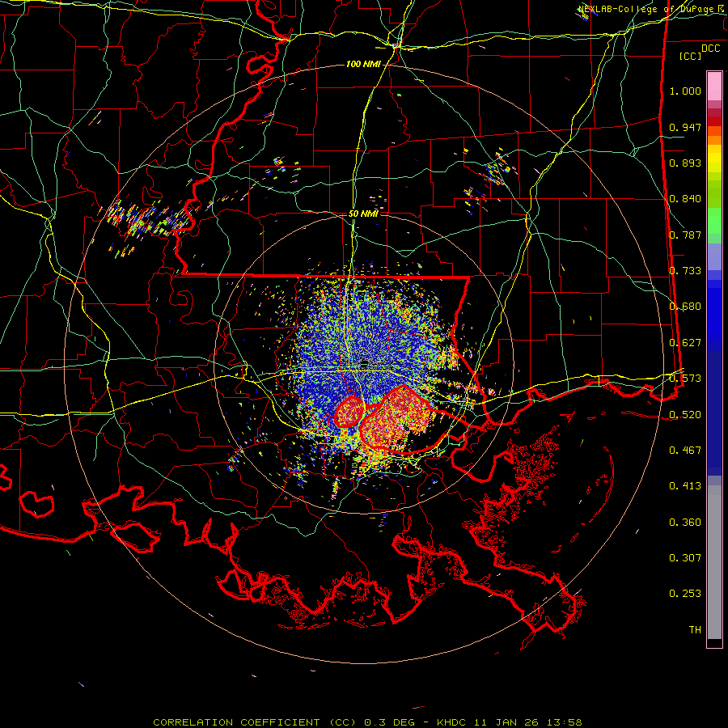Select the 0.680 legend label
Viewport: 728px width, 728px height.
(x=685, y=307)
